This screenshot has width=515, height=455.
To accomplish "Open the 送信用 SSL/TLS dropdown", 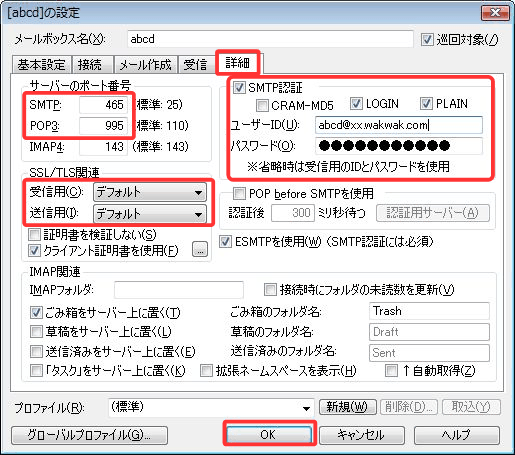I will pos(150,214).
